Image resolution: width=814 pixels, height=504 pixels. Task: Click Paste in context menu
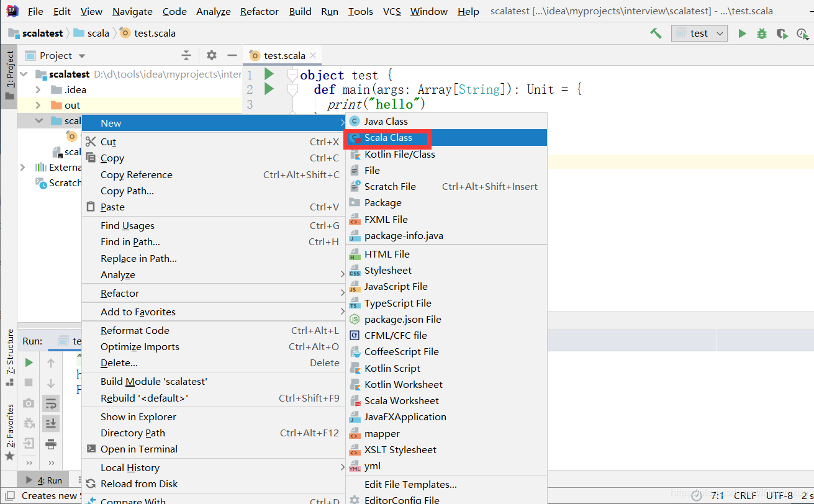point(213,207)
